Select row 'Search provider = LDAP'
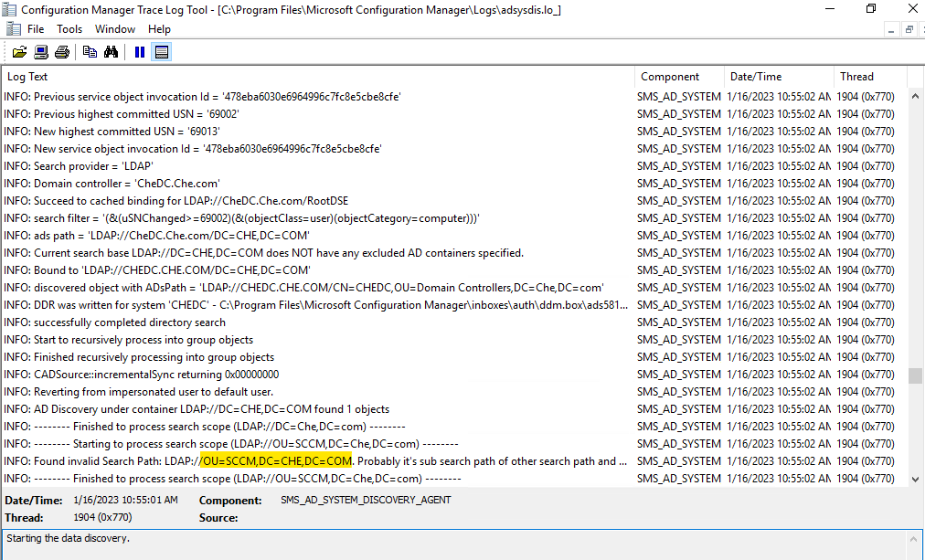 click(x=454, y=166)
